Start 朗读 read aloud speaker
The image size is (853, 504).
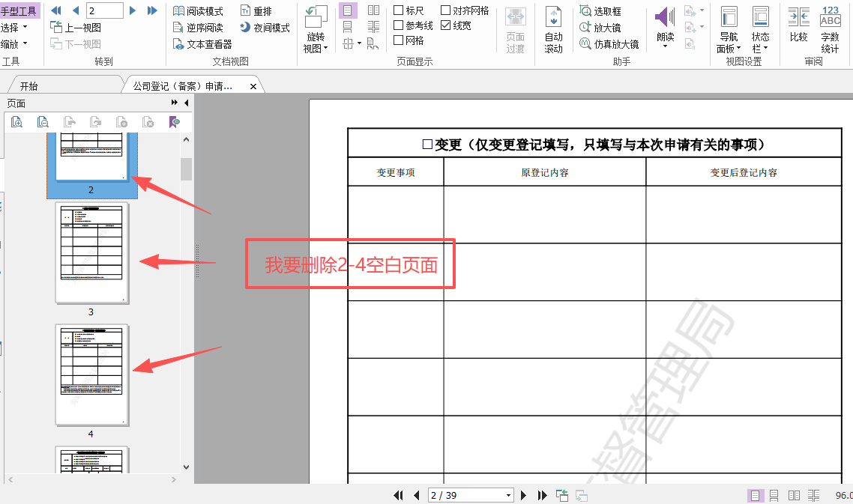(x=665, y=17)
